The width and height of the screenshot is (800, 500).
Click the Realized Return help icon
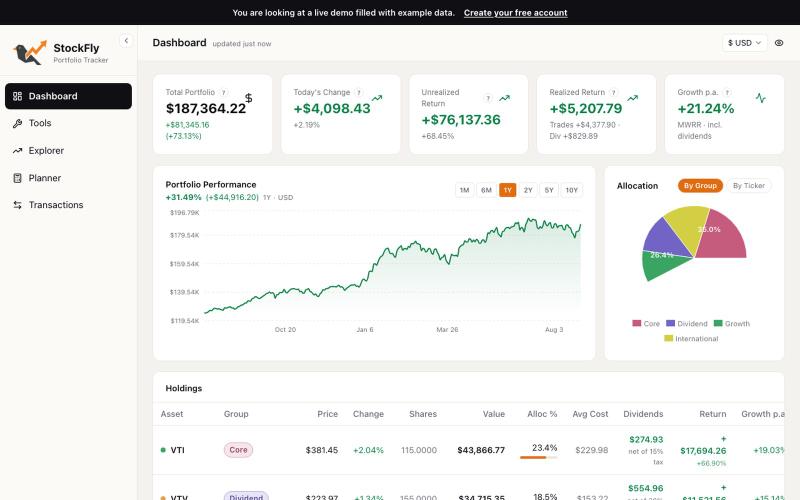[x=614, y=92]
